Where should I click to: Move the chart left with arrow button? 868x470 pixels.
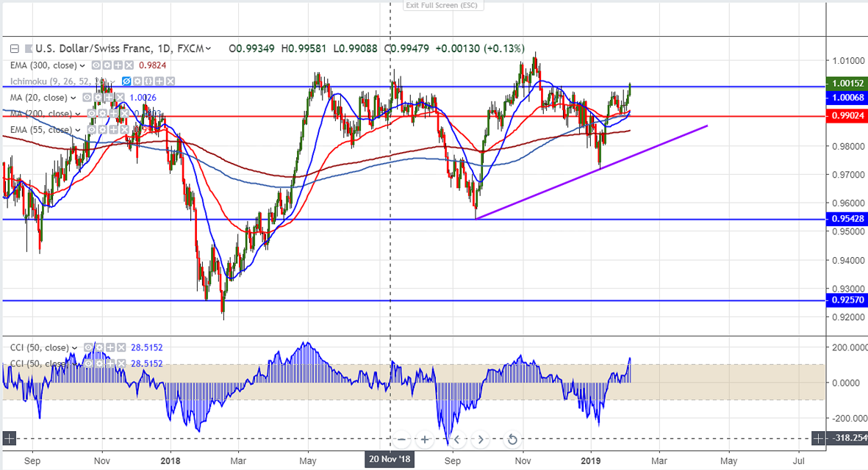(457, 440)
